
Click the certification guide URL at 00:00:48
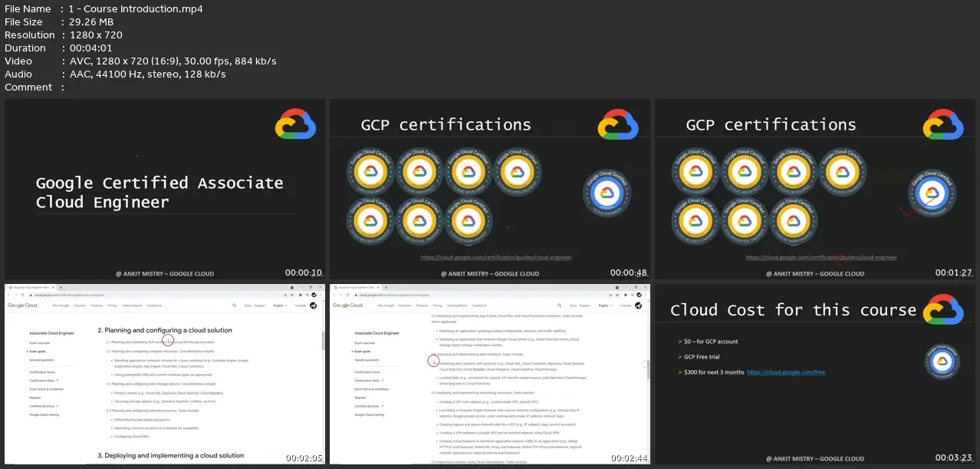pos(496,258)
